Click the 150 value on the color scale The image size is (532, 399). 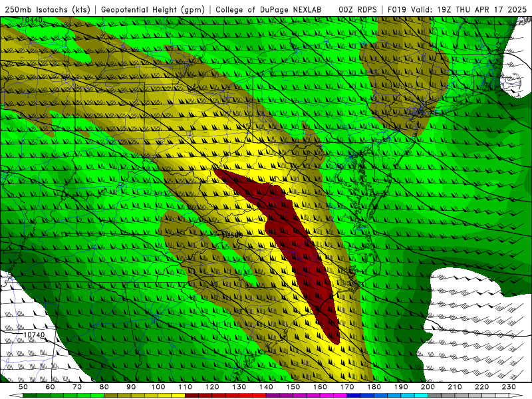[293, 387]
